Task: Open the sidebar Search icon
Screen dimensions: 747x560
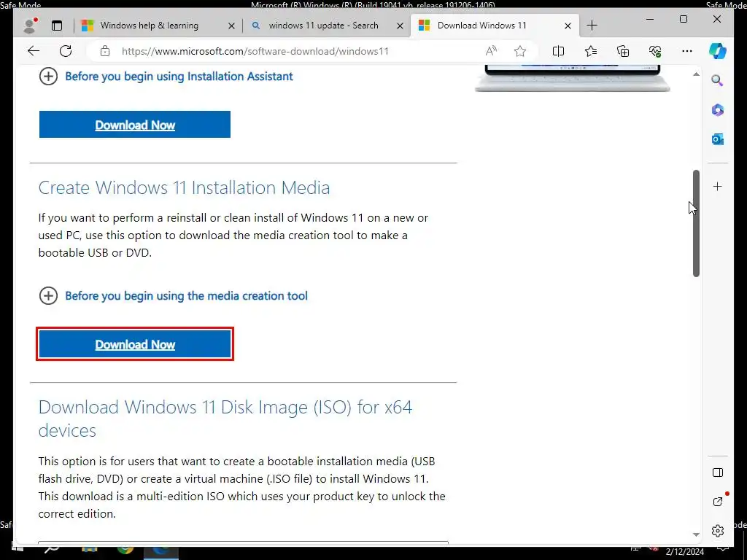Action: 718,80
